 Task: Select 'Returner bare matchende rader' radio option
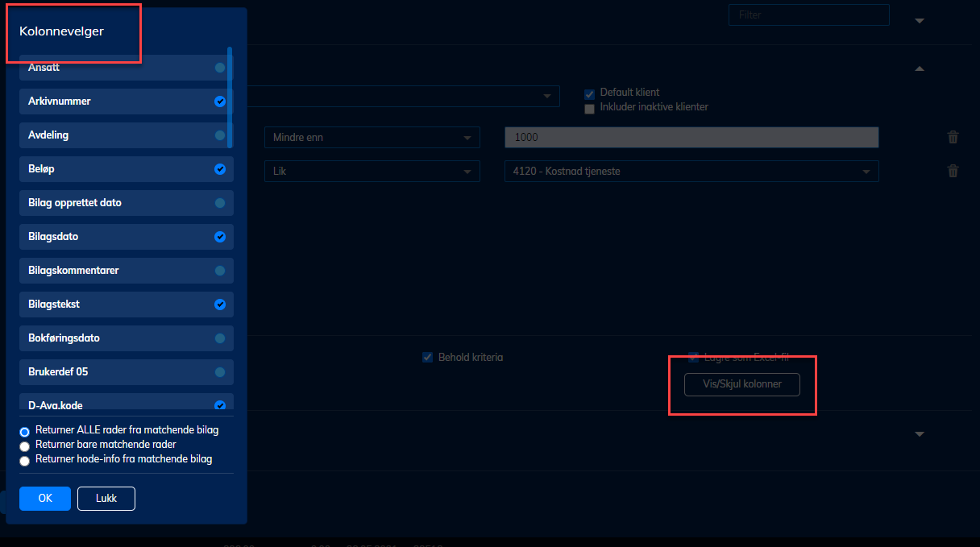(x=25, y=445)
